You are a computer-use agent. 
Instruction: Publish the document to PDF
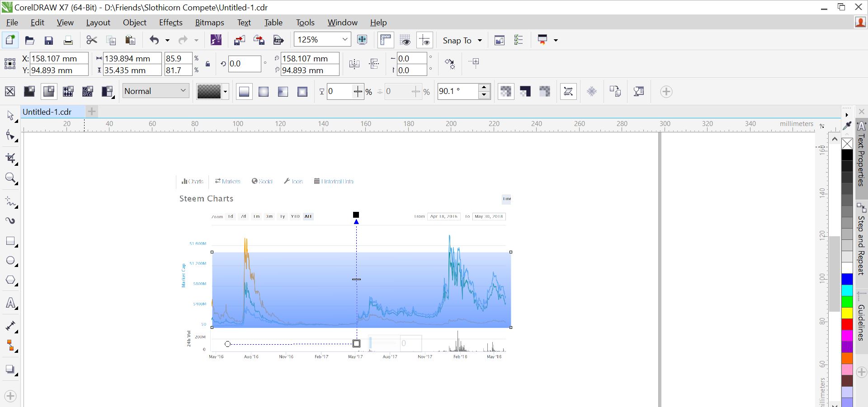click(x=278, y=40)
